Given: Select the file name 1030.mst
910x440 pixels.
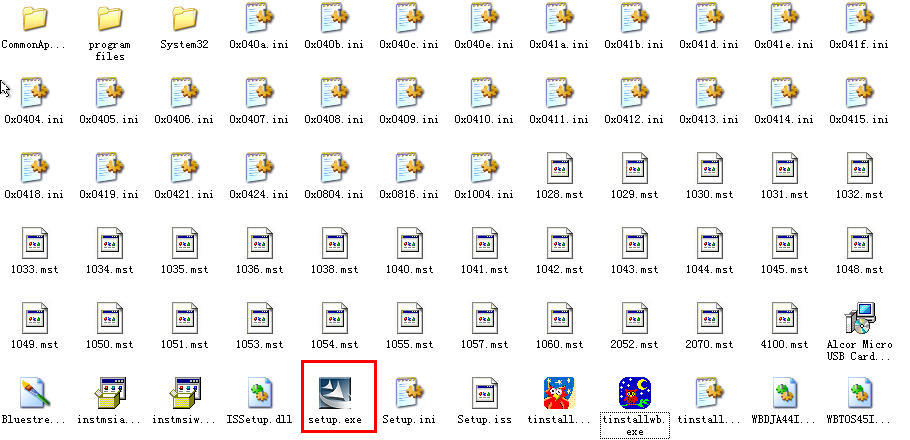Looking at the screenshot, I should pos(709,194).
